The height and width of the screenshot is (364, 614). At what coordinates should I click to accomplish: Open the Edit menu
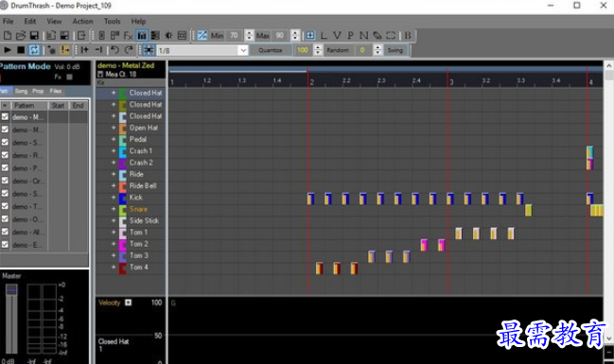click(x=30, y=21)
